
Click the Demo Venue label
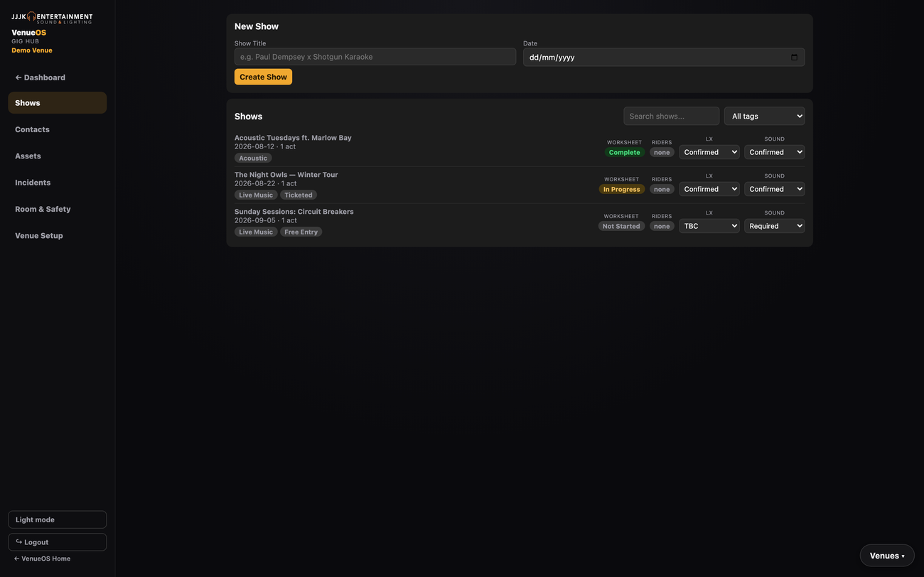[32, 50]
